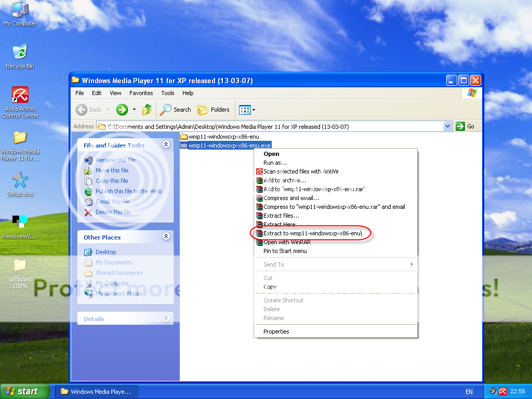The image size is (532, 399).
Task: Open the Edit menu
Action: pyautogui.click(x=97, y=93)
